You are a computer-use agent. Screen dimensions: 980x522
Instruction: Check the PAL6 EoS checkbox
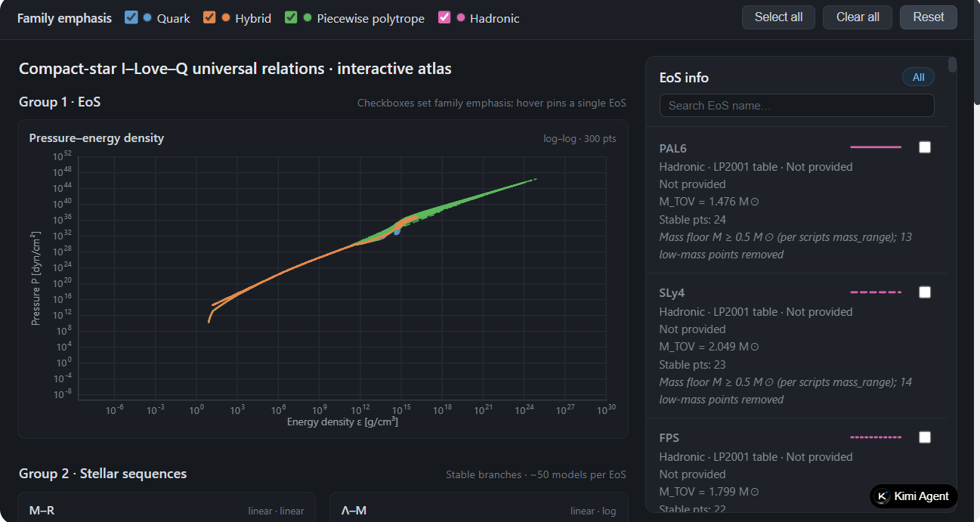[x=925, y=147]
